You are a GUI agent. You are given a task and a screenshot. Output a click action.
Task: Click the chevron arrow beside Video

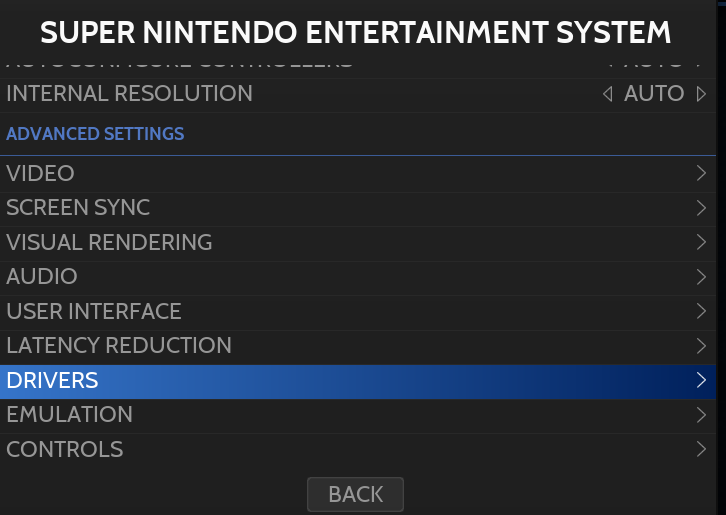701,173
